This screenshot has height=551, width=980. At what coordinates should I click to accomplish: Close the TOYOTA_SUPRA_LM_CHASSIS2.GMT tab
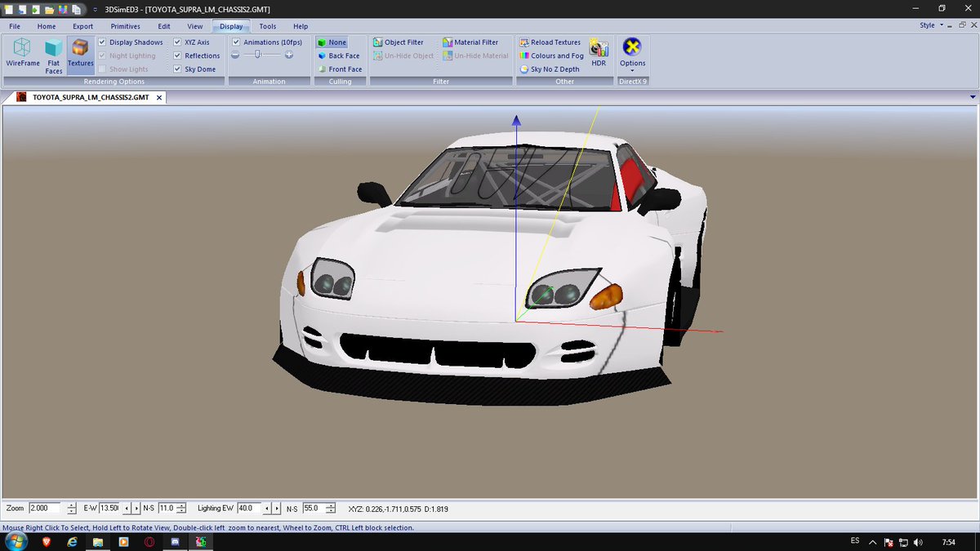pyautogui.click(x=159, y=97)
